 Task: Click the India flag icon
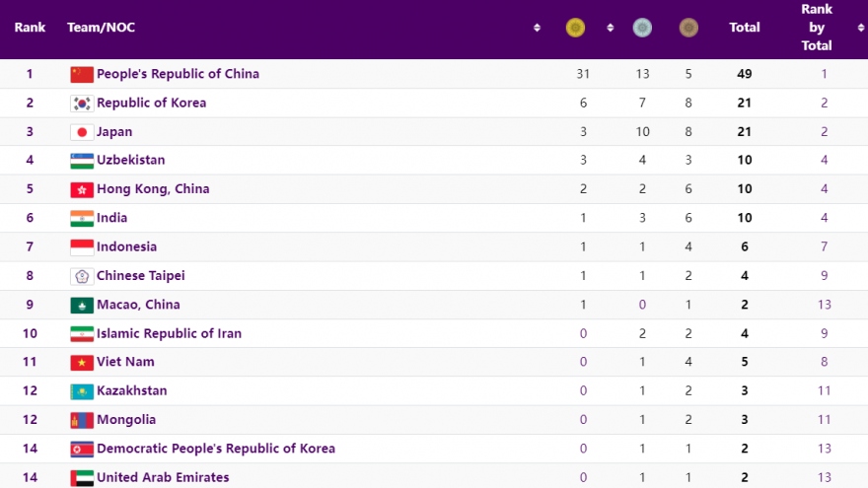[82, 218]
